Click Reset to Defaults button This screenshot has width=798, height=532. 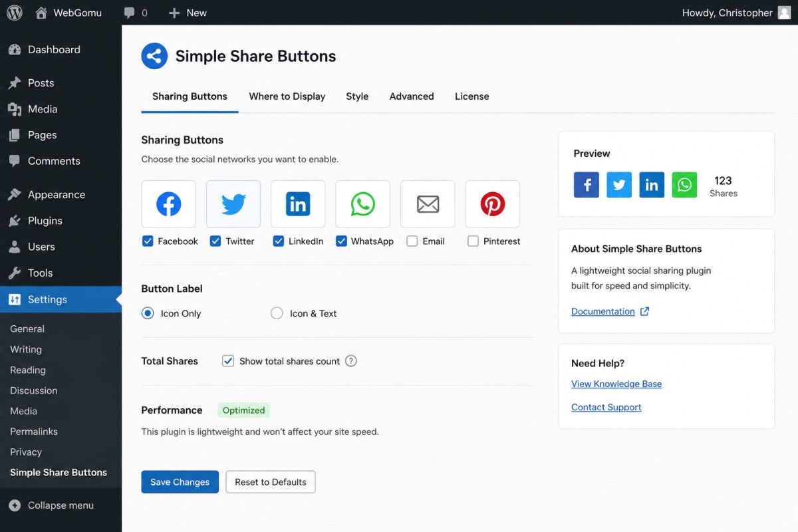coord(271,482)
